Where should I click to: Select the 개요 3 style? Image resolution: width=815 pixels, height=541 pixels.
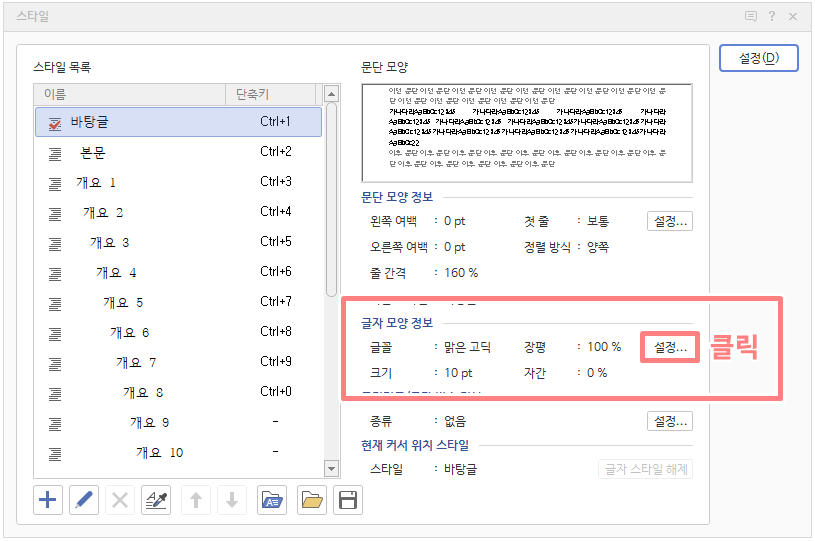[x=178, y=243]
